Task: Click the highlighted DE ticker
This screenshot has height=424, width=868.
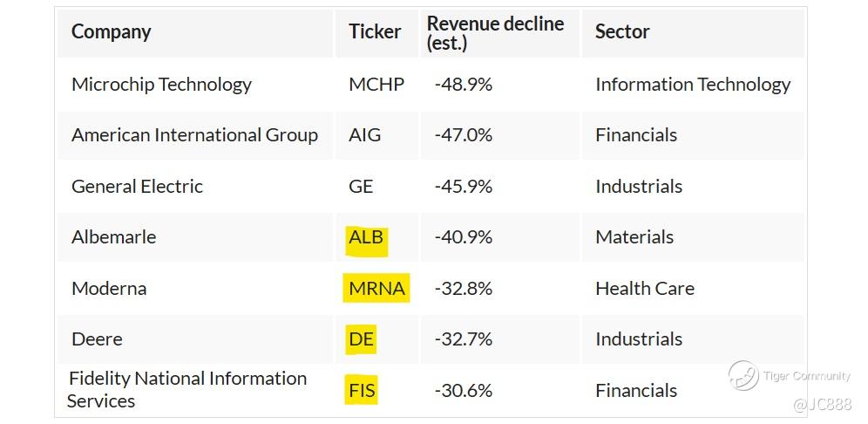Action: click(361, 339)
